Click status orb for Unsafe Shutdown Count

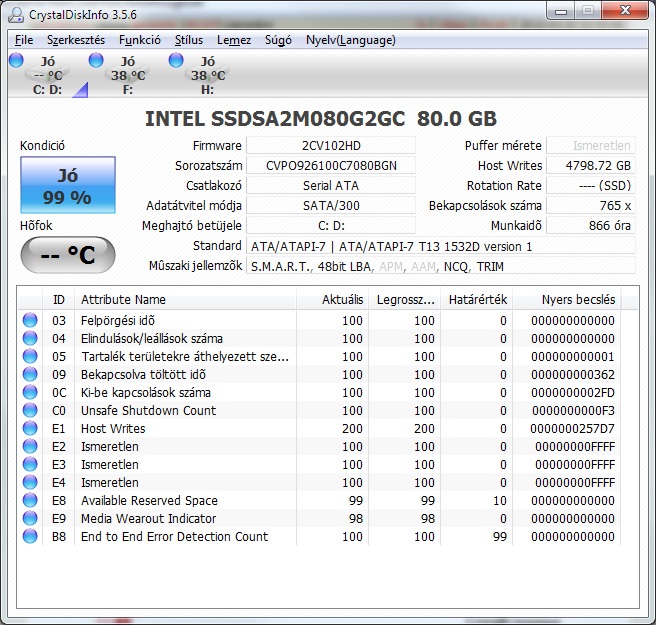(x=30, y=410)
